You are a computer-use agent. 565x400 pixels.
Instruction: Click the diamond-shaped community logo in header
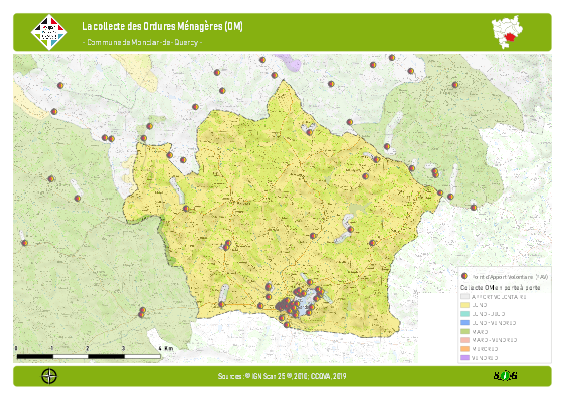[49, 32]
